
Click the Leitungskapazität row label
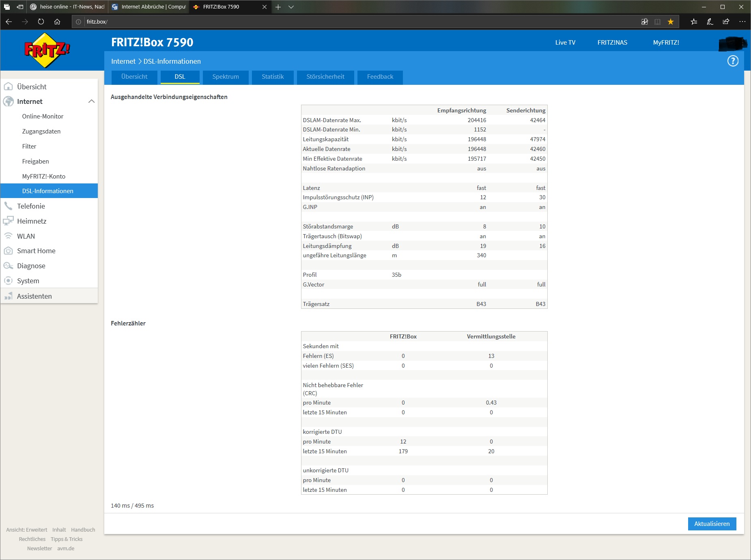click(x=326, y=139)
